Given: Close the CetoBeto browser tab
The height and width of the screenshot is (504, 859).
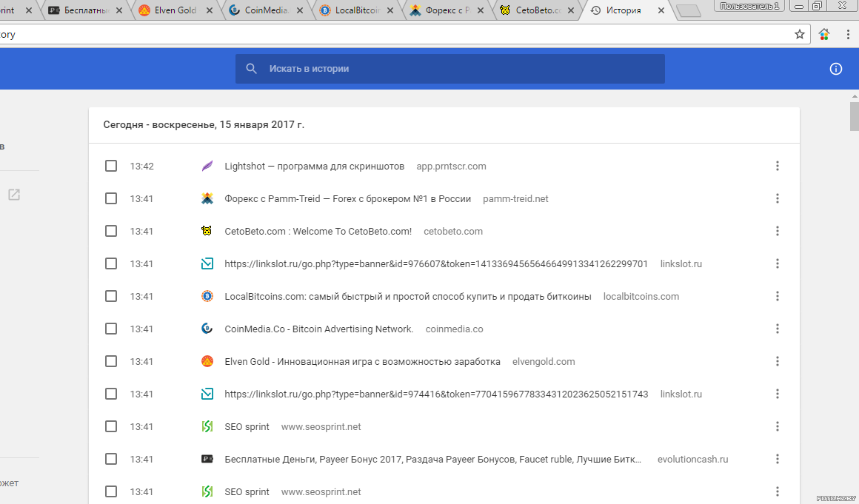Looking at the screenshot, I should coord(571,10).
